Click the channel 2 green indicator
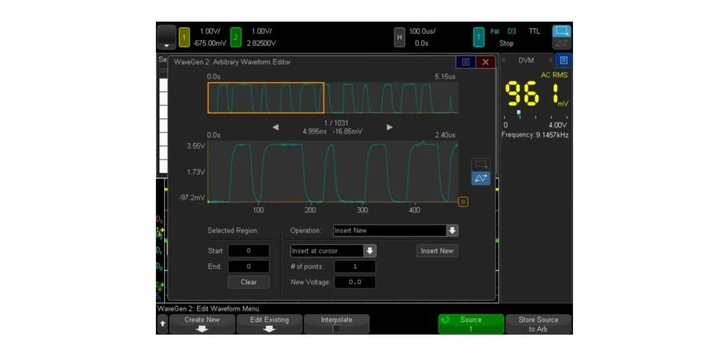The image size is (720, 360). (236, 37)
